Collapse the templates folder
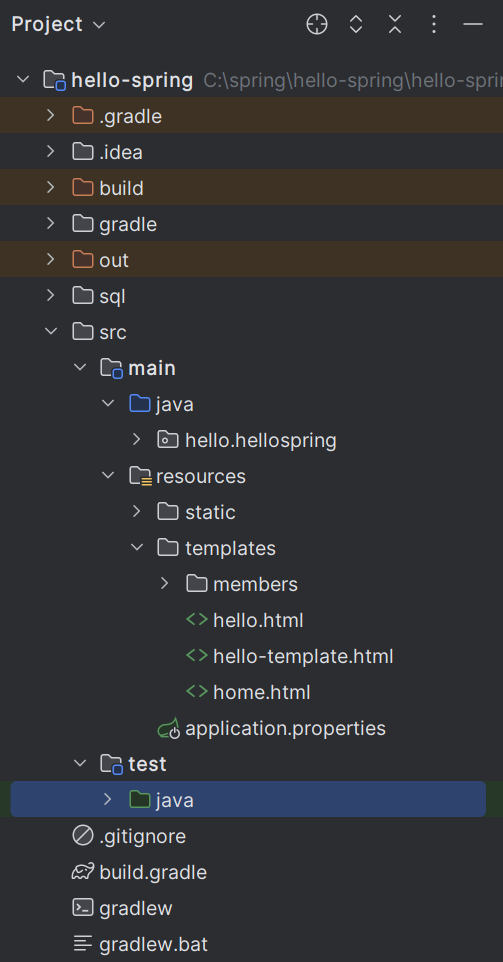The width and height of the screenshot is (503, 962). pyautogui.click(x=137, y=548)
